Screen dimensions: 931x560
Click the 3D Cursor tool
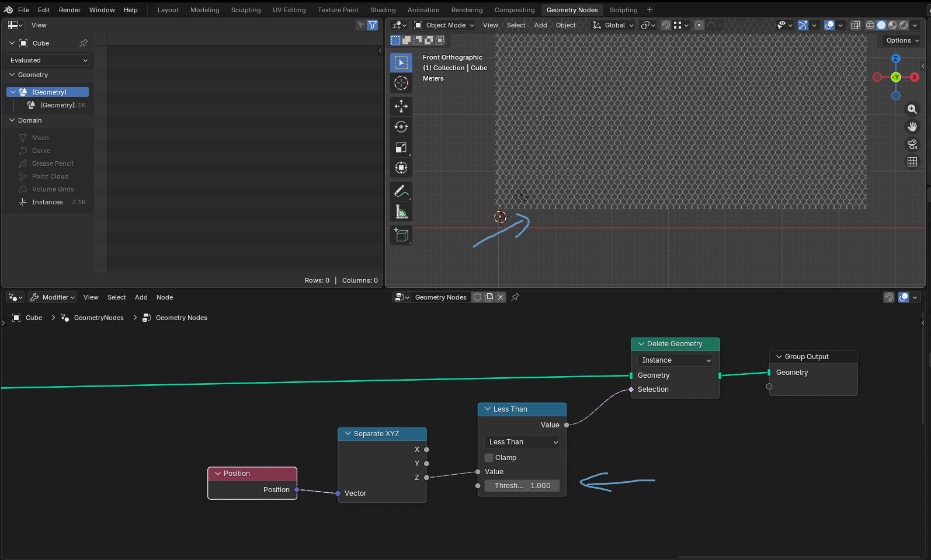(401, 84)
